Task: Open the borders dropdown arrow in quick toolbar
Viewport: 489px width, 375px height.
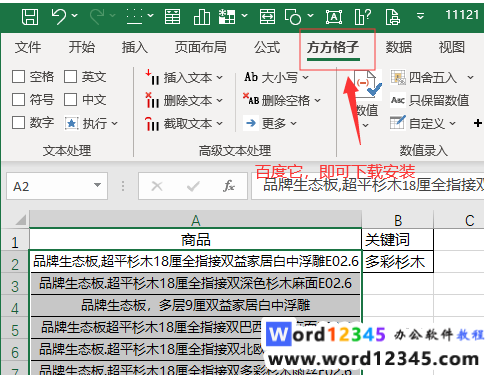Action: pos(151,16)
